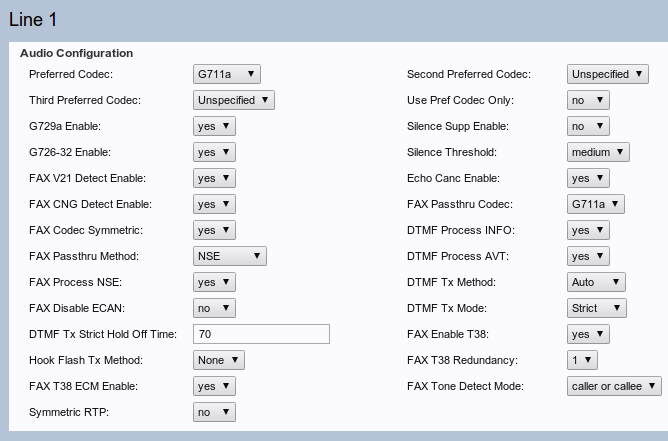Toggle the Symmetric RTP dropdown
The width and height of the screenshot is (668, 441).
[x=214, y=412]
